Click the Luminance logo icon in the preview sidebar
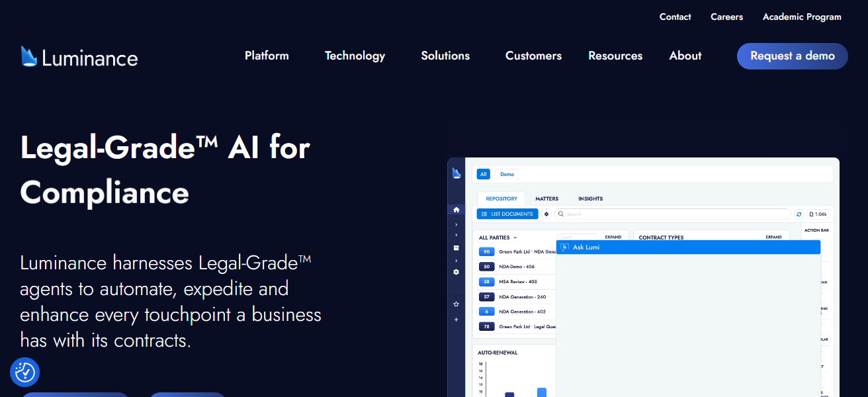The height and width of the screenshot is (397, 868). click(x=456, y=173)
